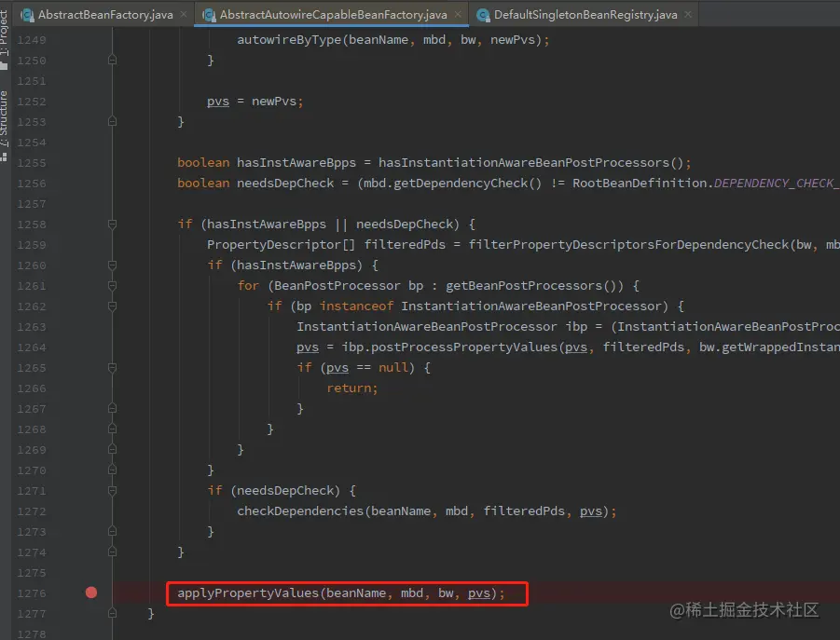
Task: Click the null keyword on line 1265
Action: 393,368
